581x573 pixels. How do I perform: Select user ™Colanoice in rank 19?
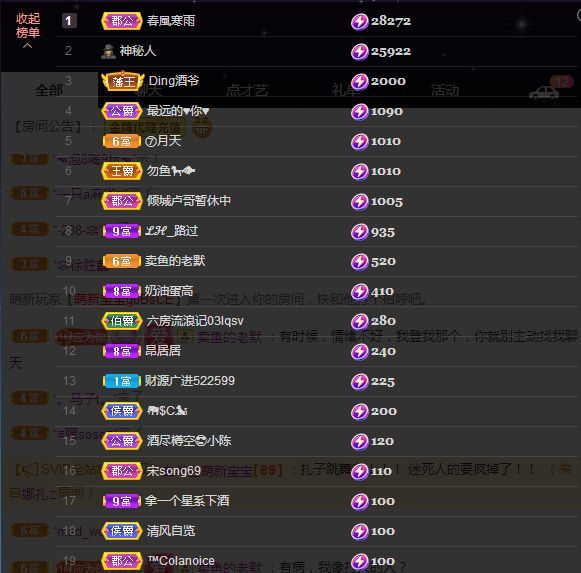(181, 561)
